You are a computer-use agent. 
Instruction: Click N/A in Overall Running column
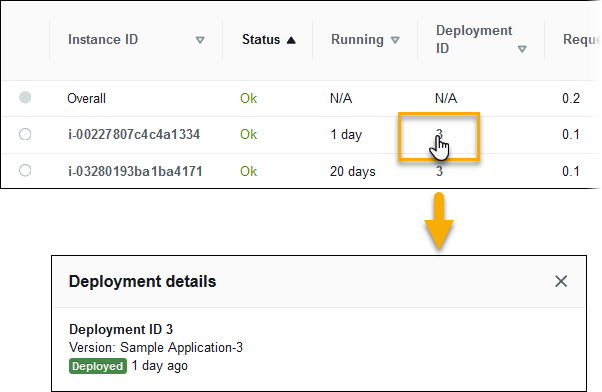point(341,99)
